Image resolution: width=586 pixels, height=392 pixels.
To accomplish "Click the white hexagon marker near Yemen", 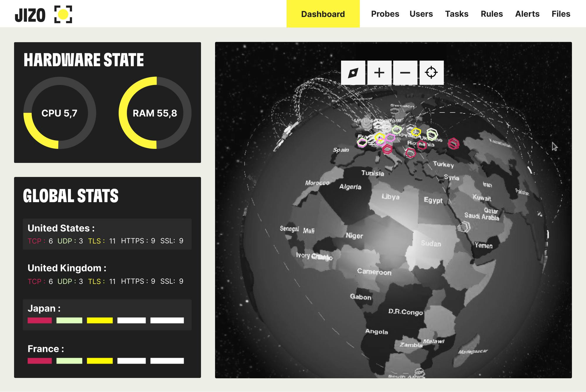I will pyautogui.click(x=464, y=227).
